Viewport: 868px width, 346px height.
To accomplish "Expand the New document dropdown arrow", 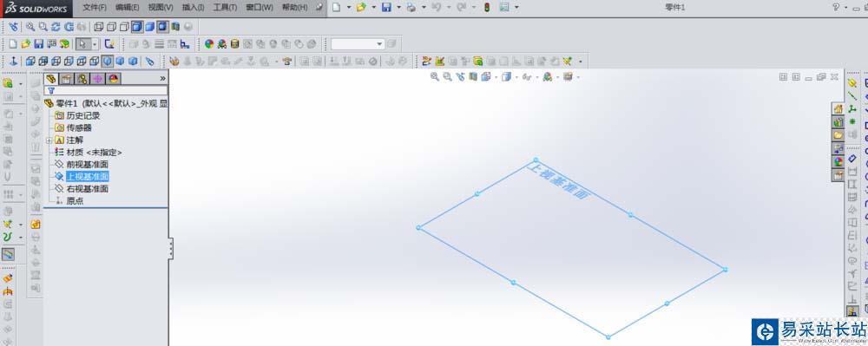I will [349, 7].
